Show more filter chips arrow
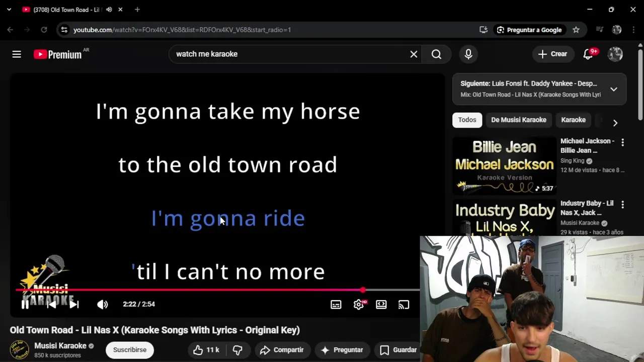Screen dimensions: 644x362 pyautogui.click(x=615, y=123)
